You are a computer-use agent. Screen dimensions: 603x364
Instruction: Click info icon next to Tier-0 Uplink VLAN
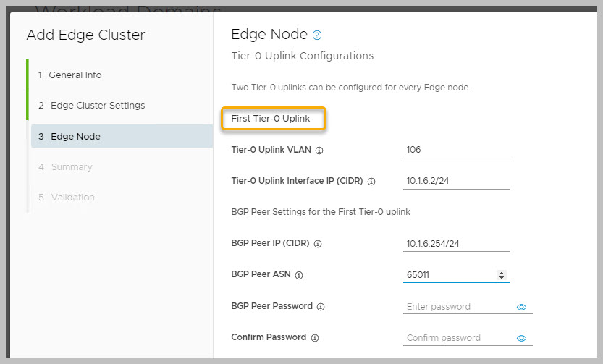319,151
